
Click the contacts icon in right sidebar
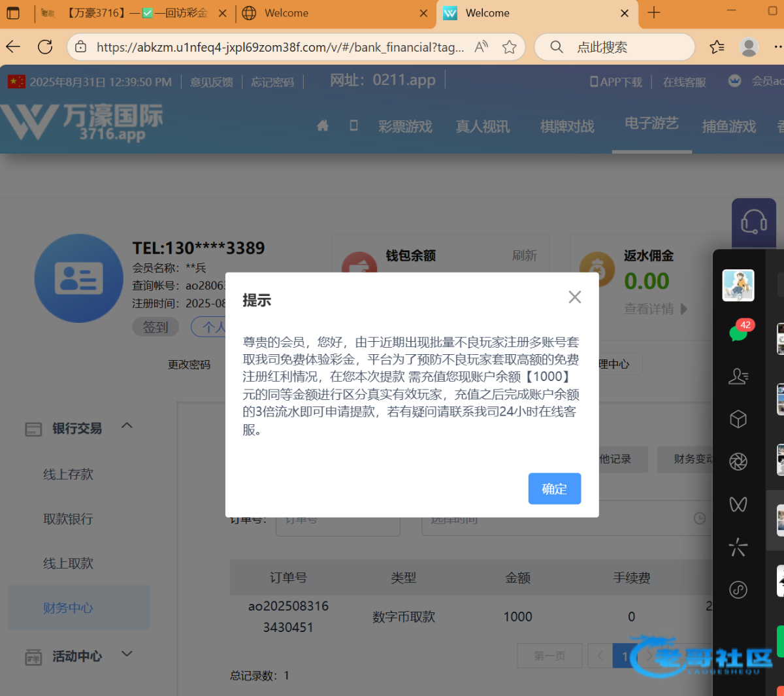click(x=738, y=376)
